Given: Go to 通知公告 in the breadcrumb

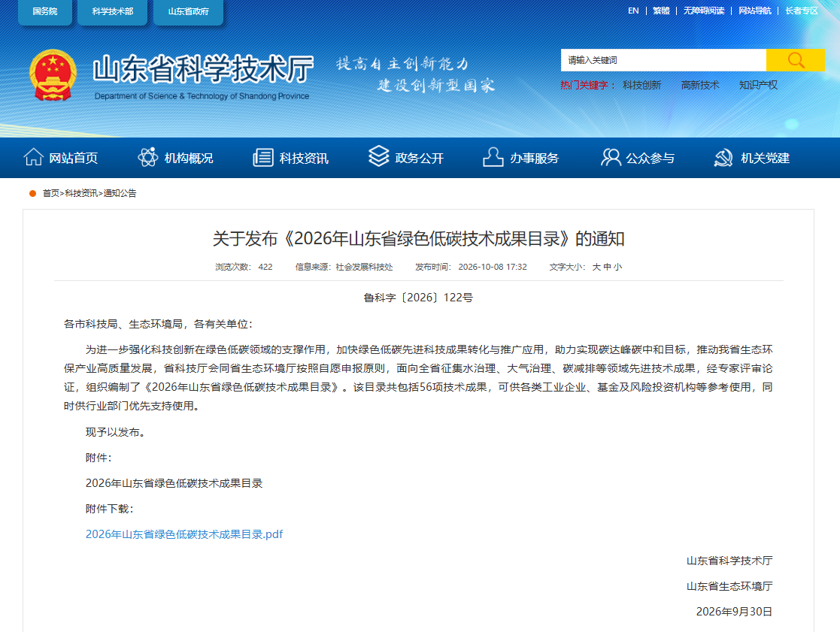Looking at the screenshot, I should pos(120,193).
